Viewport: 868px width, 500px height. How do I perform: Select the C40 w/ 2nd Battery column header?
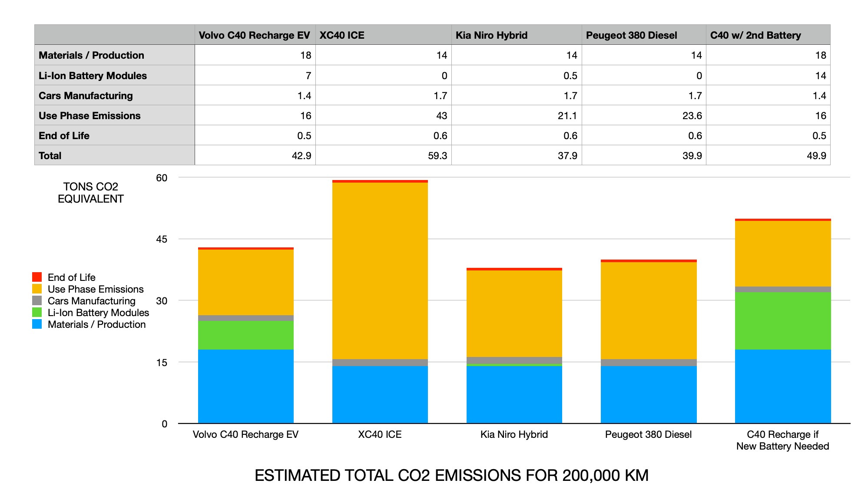click(x=768, y=35)
